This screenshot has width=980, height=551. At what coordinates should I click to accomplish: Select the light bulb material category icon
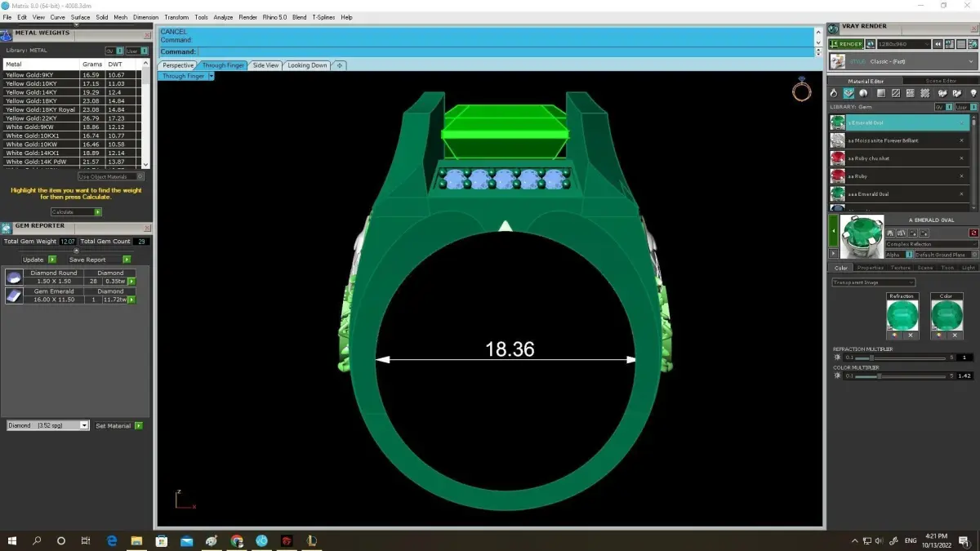972,93
